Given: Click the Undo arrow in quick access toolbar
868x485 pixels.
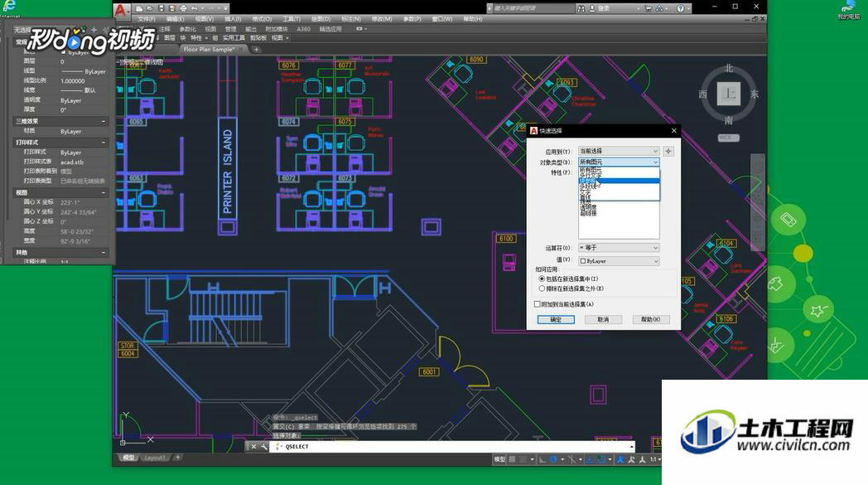Looking at the screenshot, I should [x=195, y=8].
